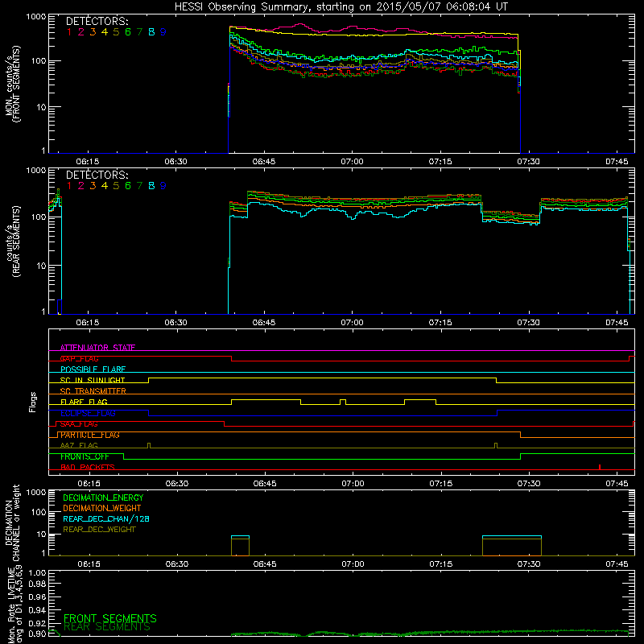
Task: Click the 06:30 tick label under the Flags plot
Action: click(177, 484)
